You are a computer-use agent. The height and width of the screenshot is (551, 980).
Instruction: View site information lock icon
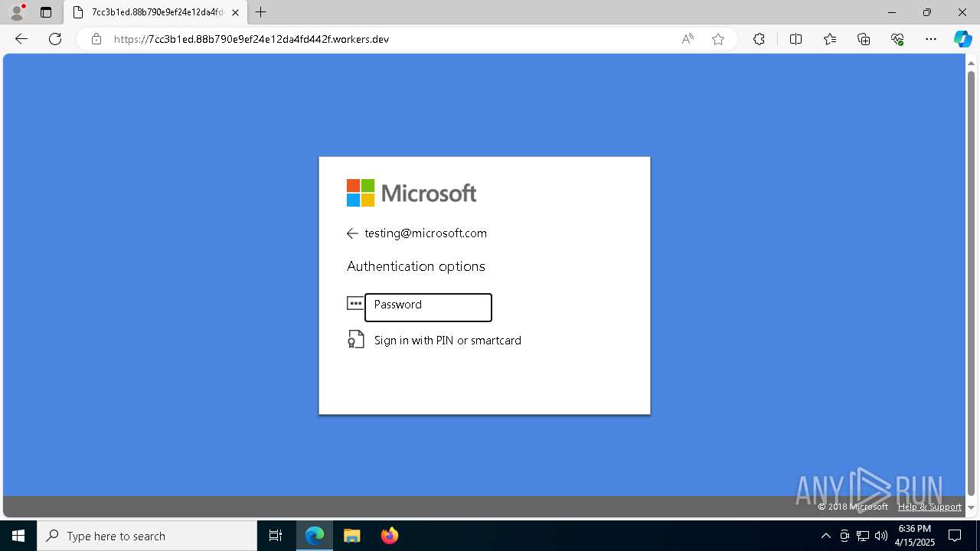click(x=96, y=39)
